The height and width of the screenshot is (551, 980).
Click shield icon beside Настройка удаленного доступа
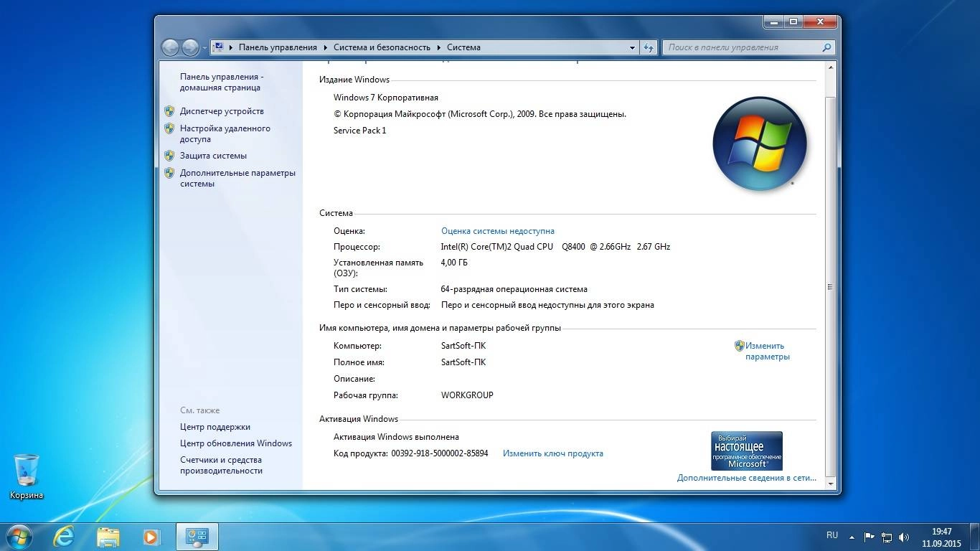(x=169, y=128)
